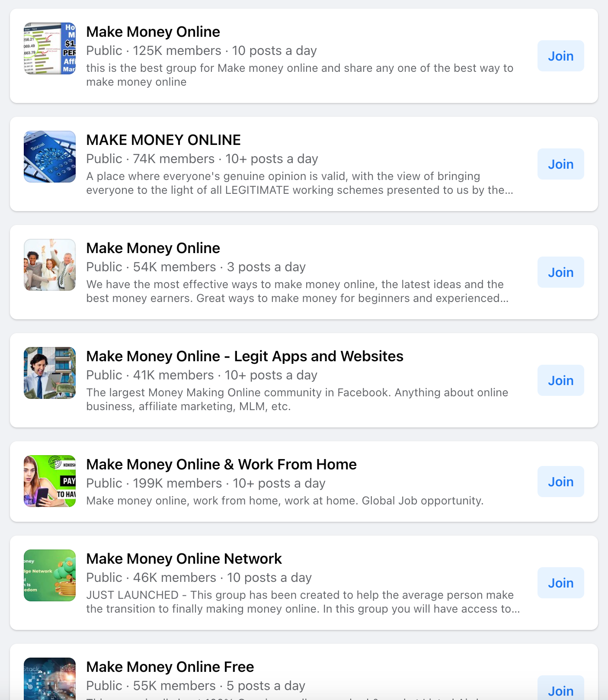608x700 pixels.
Task: Open the Make Money Online Network title
Action: coord(184,559)
